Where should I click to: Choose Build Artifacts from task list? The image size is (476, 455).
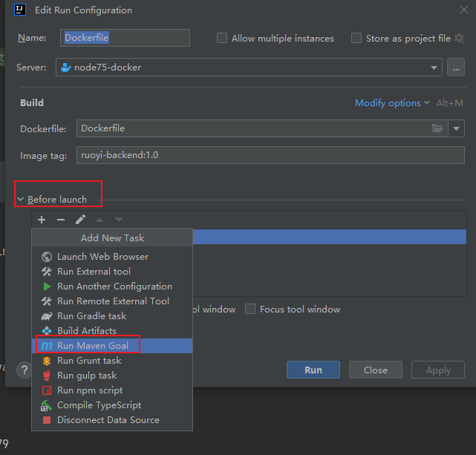coord(112,330)
